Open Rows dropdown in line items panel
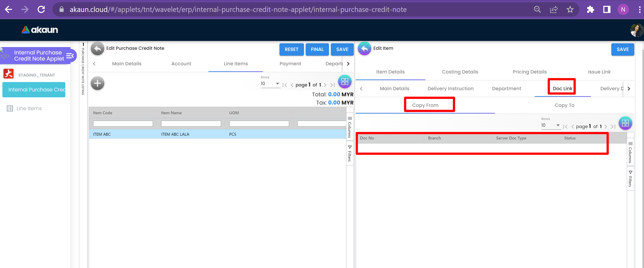Image resolution: width=644 pixels, height=268 pixels. click(x=270, y=84)
